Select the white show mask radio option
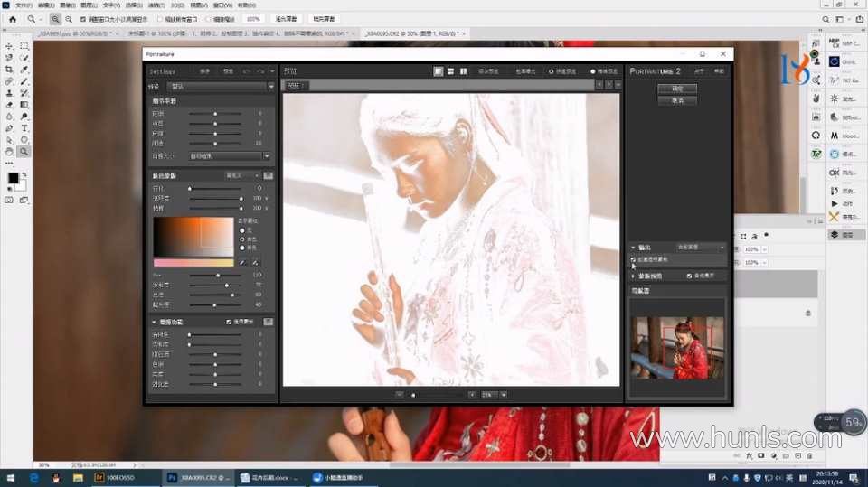Viewport: 868px width, 487px height. click(x=242, y=239)
